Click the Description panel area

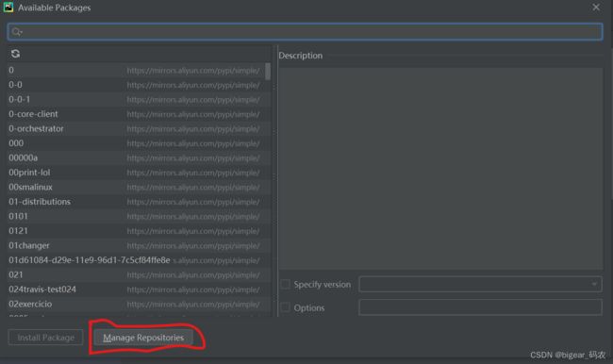[440, 168]
